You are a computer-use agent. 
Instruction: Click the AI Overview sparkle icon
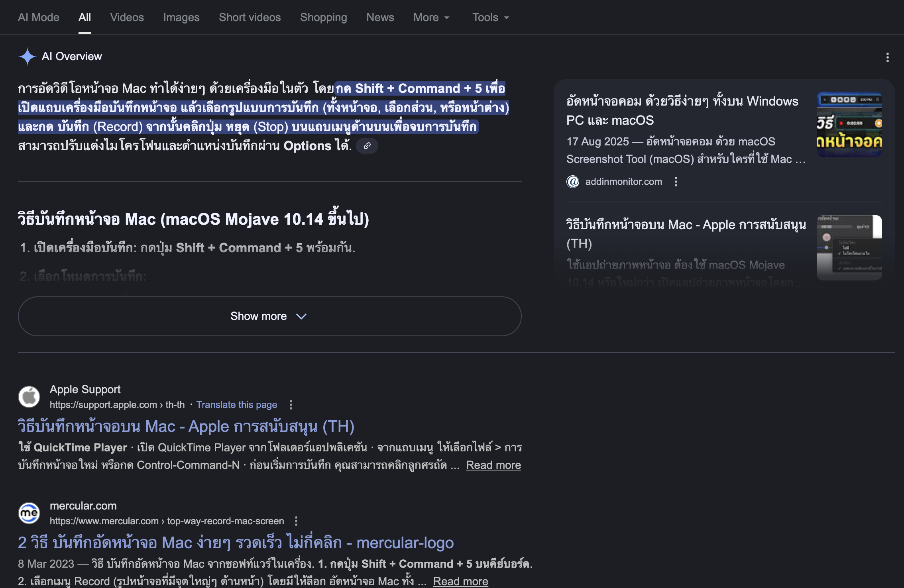[28, 57]
